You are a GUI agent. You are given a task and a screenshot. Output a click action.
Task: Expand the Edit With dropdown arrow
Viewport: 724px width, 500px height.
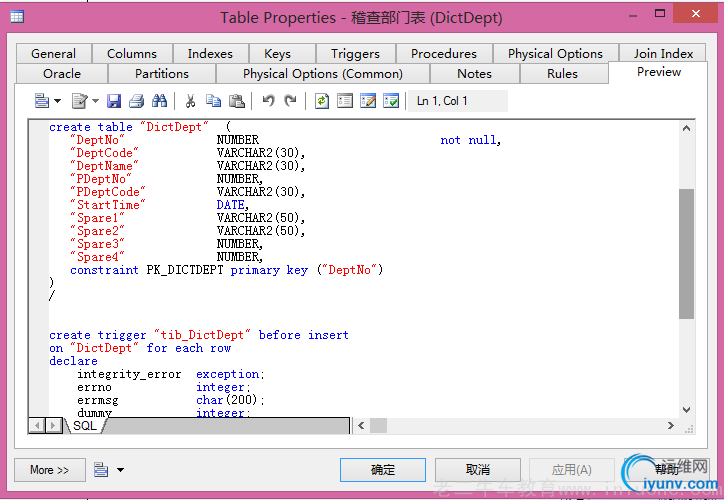point(96,101)
